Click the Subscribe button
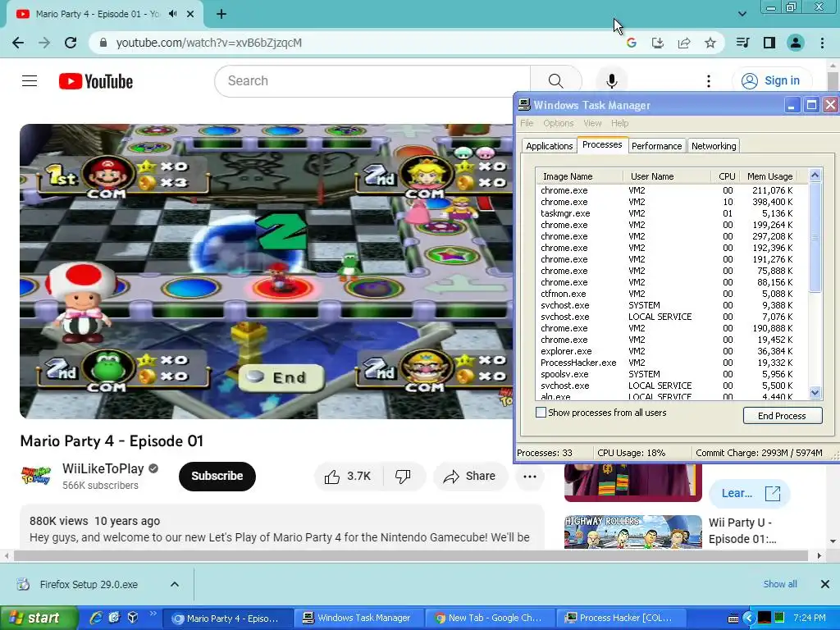Viewport: 840px width, 630px height. pos(217,477)
